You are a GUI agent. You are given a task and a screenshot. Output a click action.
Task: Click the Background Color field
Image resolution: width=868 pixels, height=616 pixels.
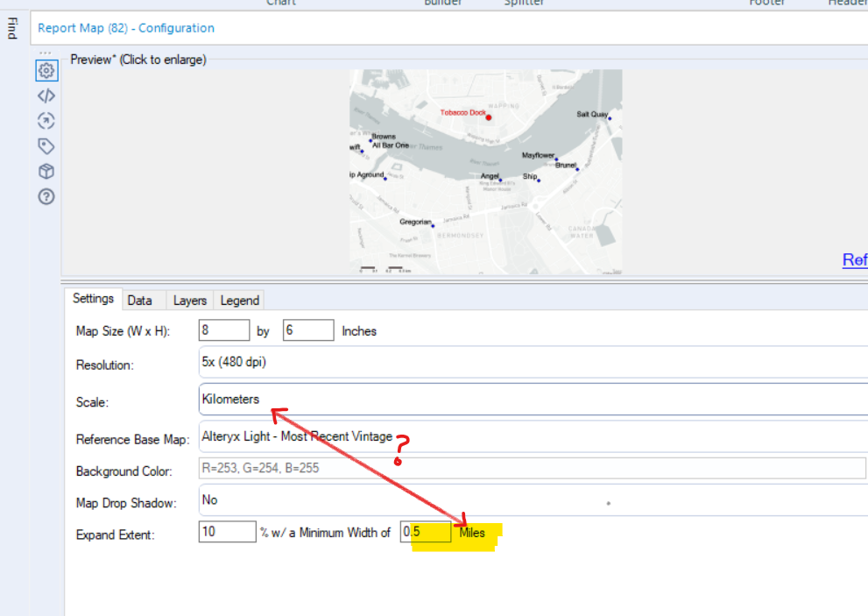point(532,468)
